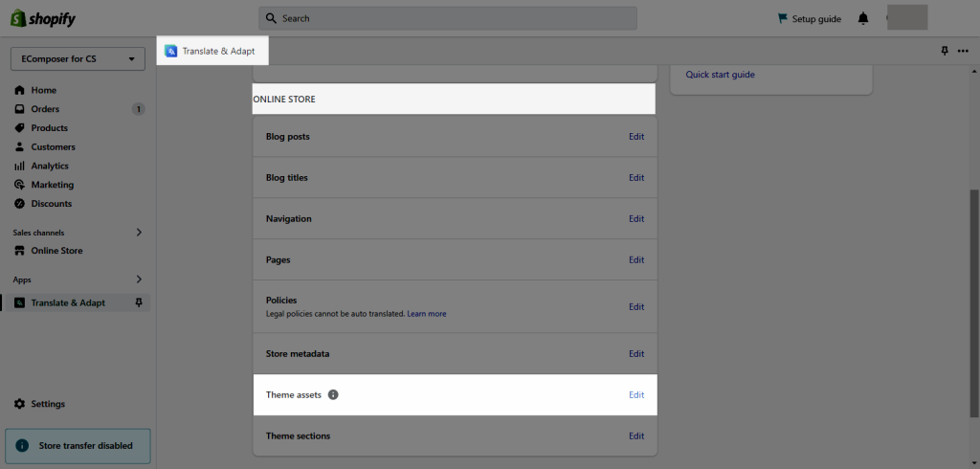Viewport: 980px width, 469px height.
Task: Click the Settings gear icon
Action: click(19, 404)
